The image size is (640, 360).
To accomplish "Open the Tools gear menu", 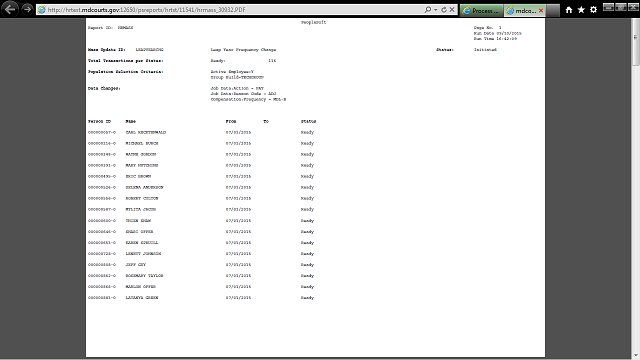I will (x=593, y=10).
